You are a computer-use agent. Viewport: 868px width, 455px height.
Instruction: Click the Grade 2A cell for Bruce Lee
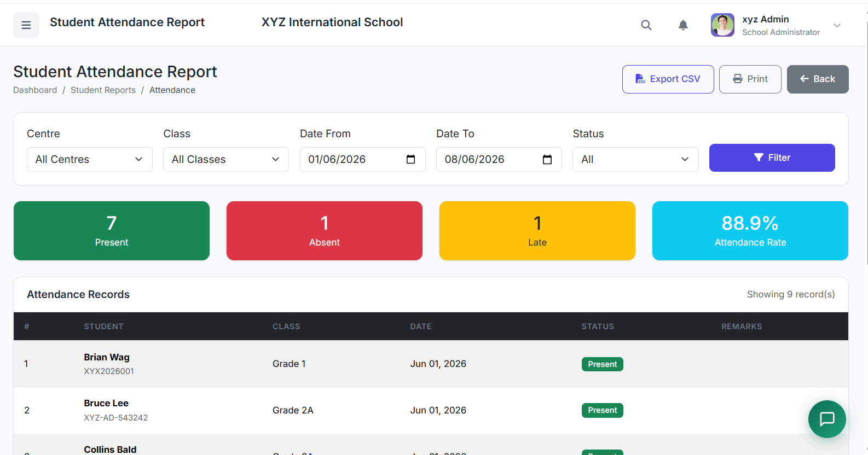pyautogui.click(x=293, y=410)
